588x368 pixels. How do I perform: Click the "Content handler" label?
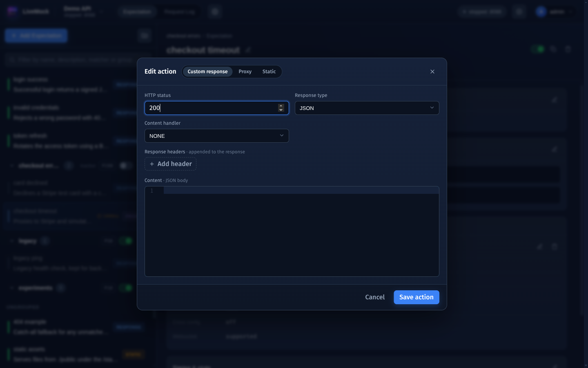[163, 123]
